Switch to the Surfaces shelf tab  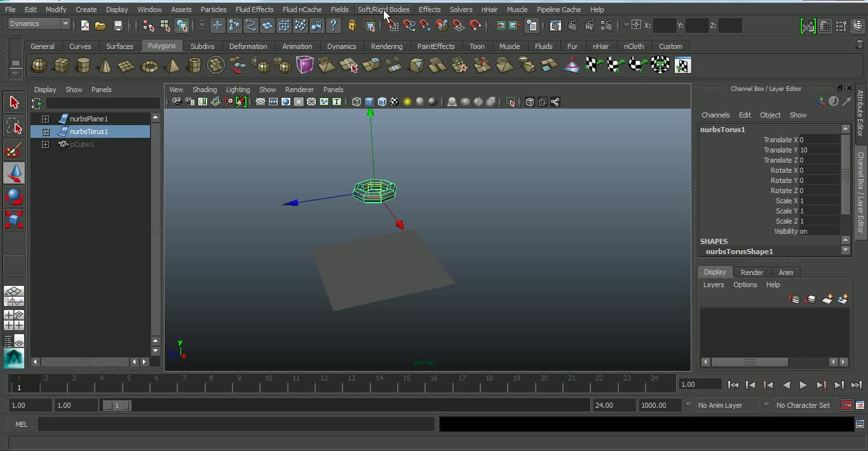[119, 46]
